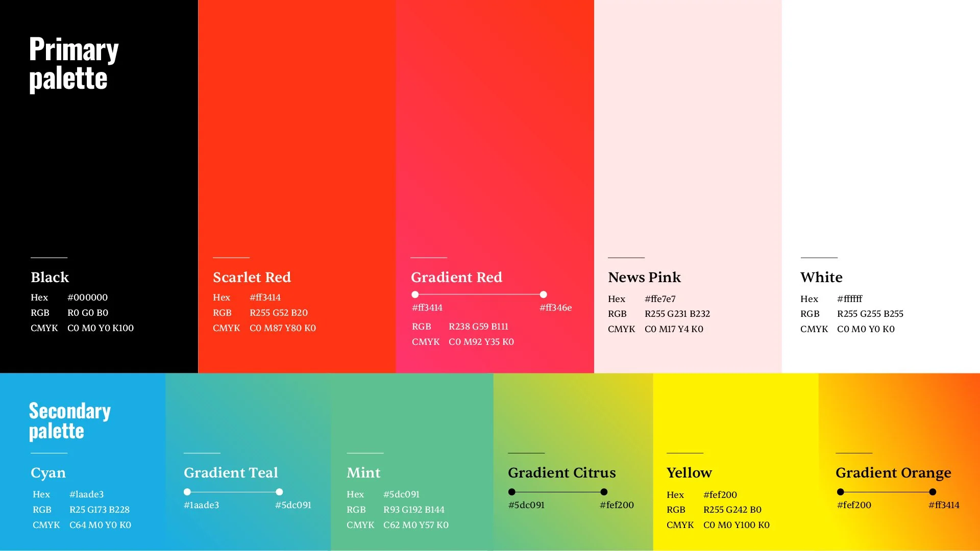The height and width of the screenshot is (551, 980).
Task: Click 'R238 G59 B111' RGB value
Action: (x=478, y=327)
